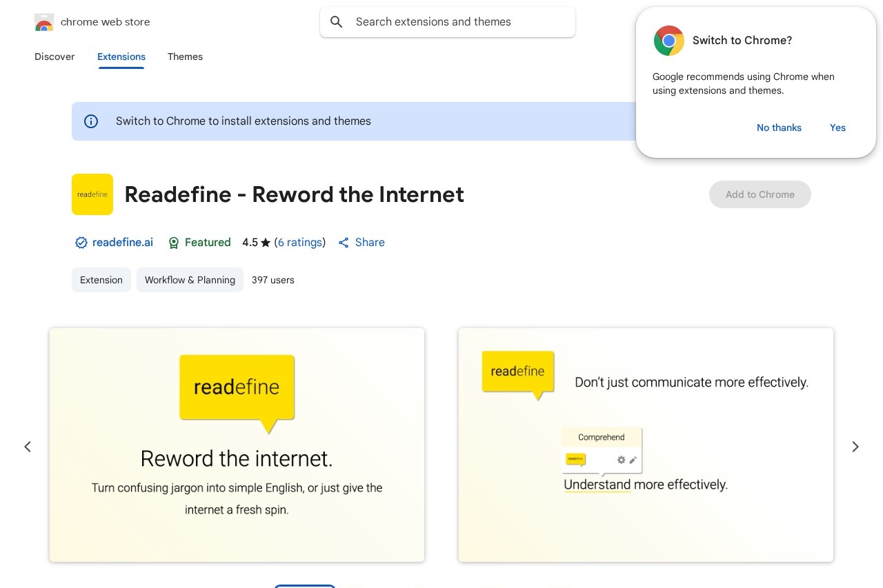Screen dimensions: 883x588
Task: Switch to the Themes tab
Action: [x=185, y=57]
